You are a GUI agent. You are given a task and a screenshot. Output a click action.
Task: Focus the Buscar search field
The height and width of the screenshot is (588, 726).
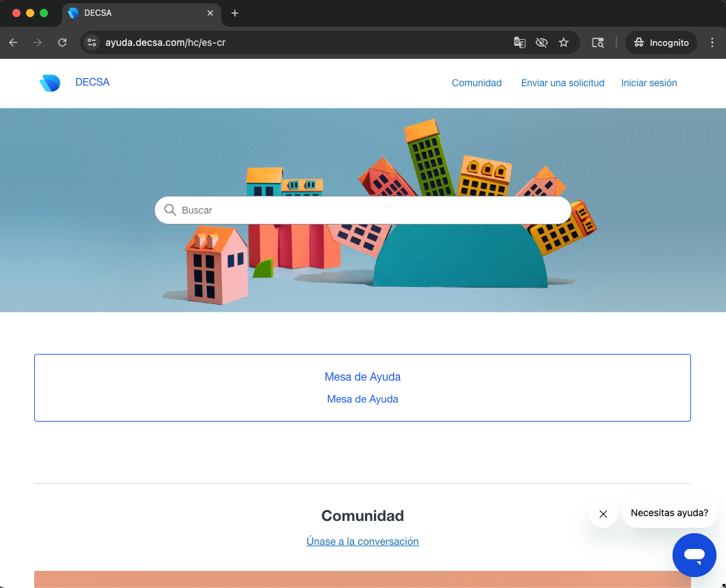pyautogui.click(x=362, y=210)
